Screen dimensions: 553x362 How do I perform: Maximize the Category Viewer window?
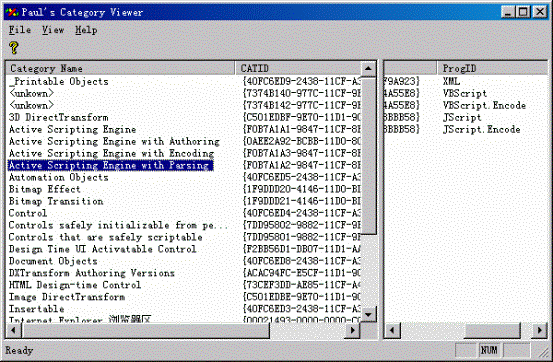[x=523, y=12]
